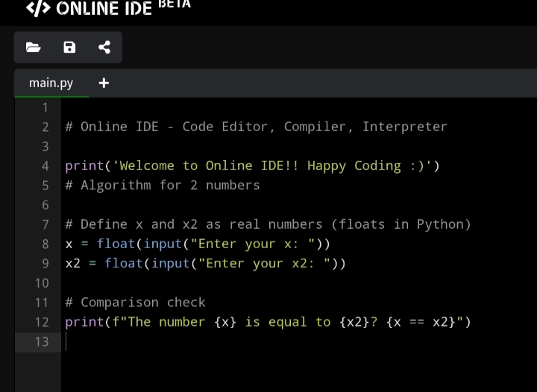Click line number 5 in the gutter
Image resolution: width=537 pixels, height=392 pixels.
[45, 186]
